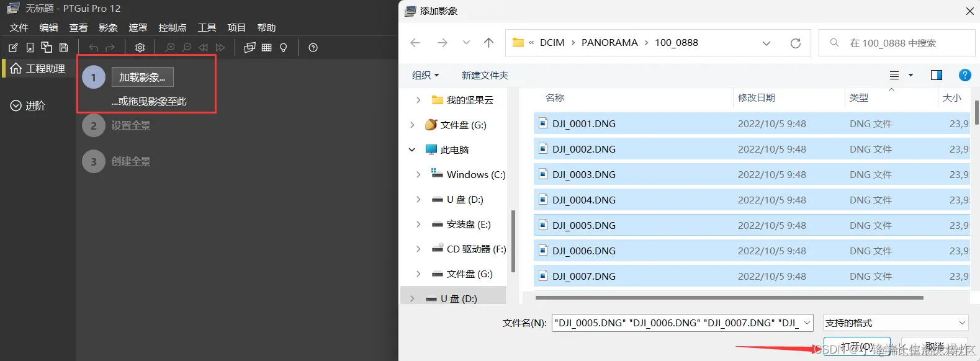This screenshot has height=361, width=980.
Task: Expand the 安装盘 (E:) tree node
Action: 418,224
